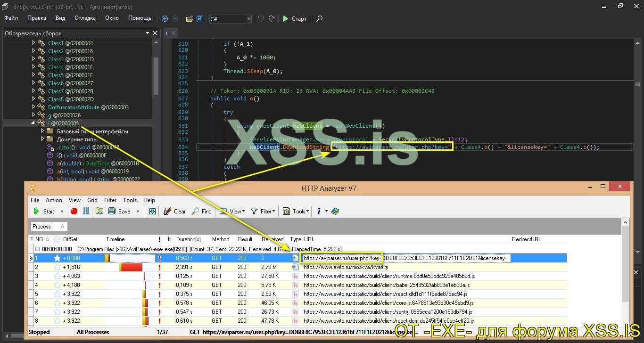Collapse the AviParser process group in the grid
Image resolution: width=644 pixels, height=343 pixels.
37,249
